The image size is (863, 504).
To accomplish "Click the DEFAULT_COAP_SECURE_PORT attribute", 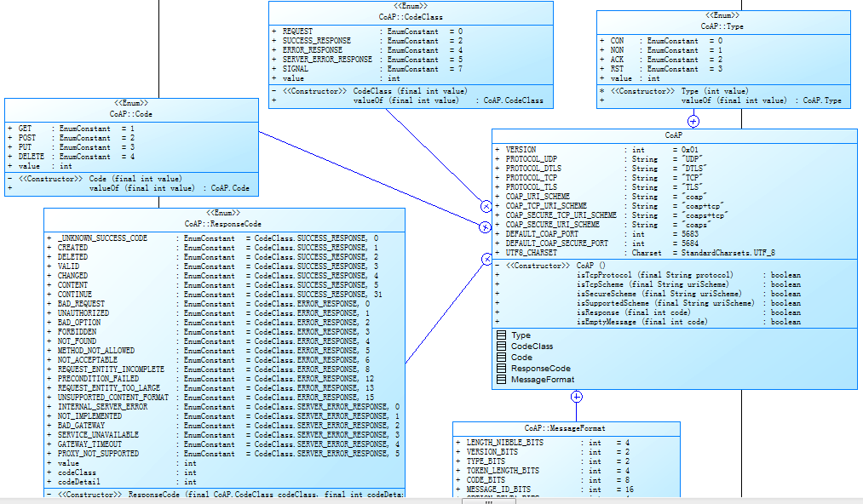I will click(597, 243).
